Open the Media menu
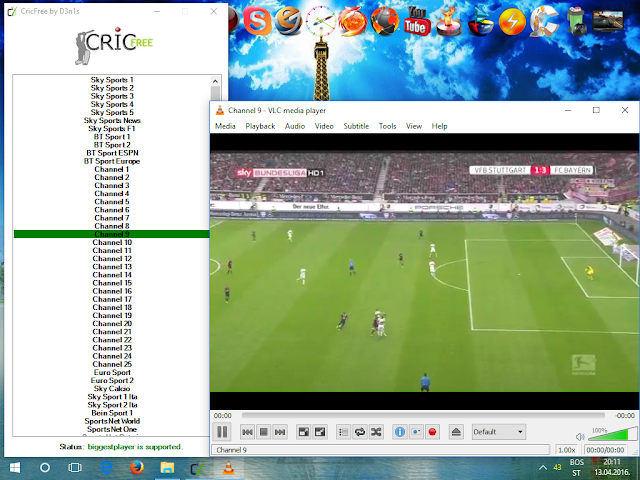 (225, 126)
